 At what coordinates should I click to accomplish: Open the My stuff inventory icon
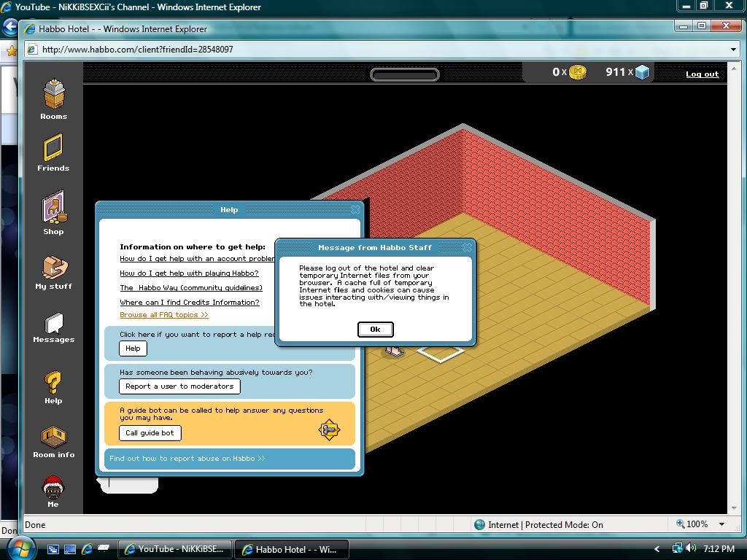click(53, 268)
